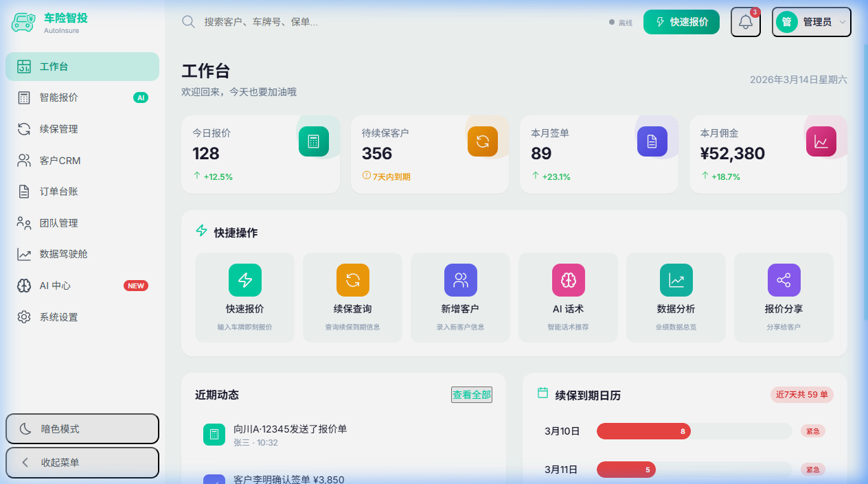Click the 报价分享 share icon
This screenshot has width=868, height=484.
point(784,280)
